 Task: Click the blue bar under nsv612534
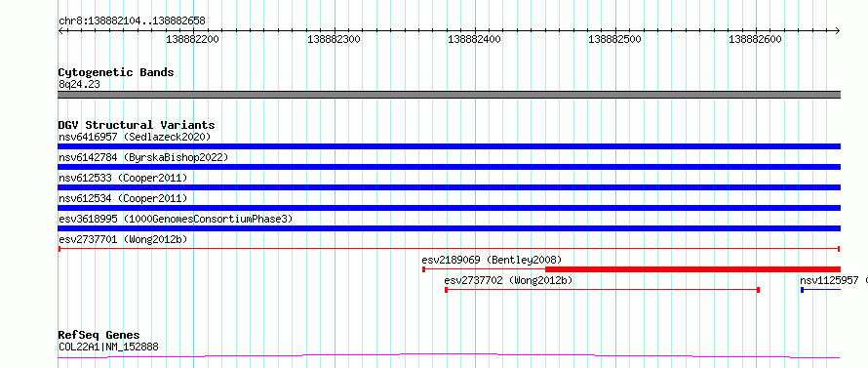pyautogui.click(x=449, y=208)
